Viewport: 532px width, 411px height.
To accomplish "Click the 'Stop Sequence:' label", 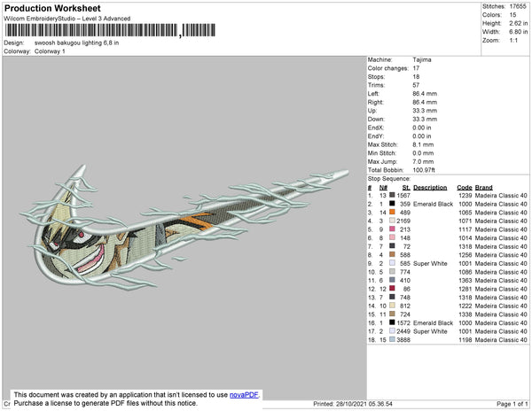I will click(x=389, y=179).
